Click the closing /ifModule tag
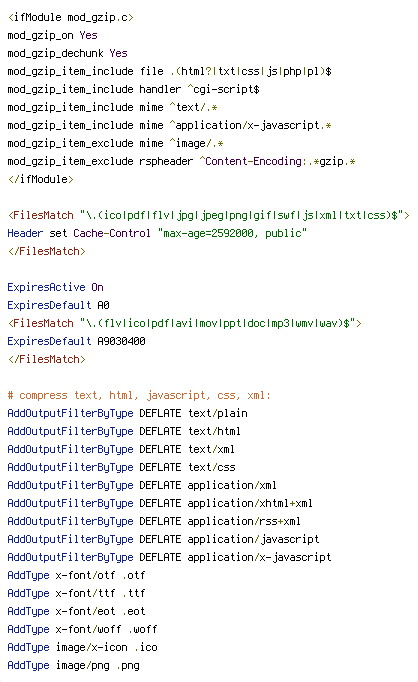This screenshot has height=682, width=418. (x=40, y=179)
